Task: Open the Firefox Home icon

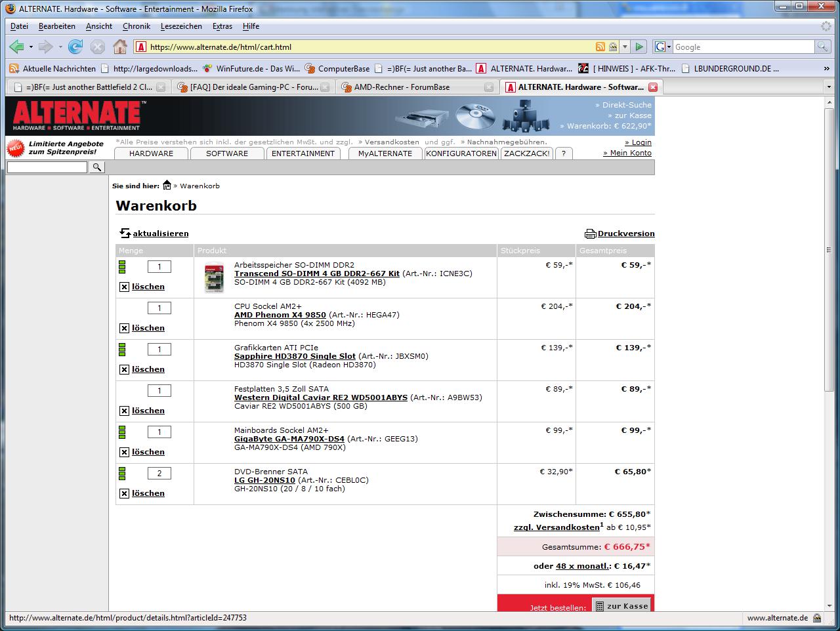Action: [x=119, y=47]
